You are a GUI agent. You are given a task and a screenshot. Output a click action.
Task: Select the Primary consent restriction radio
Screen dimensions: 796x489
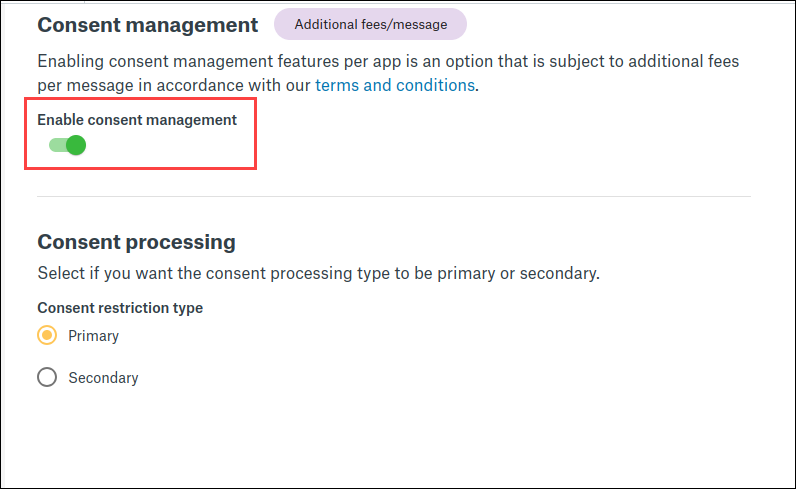(47, 336)
